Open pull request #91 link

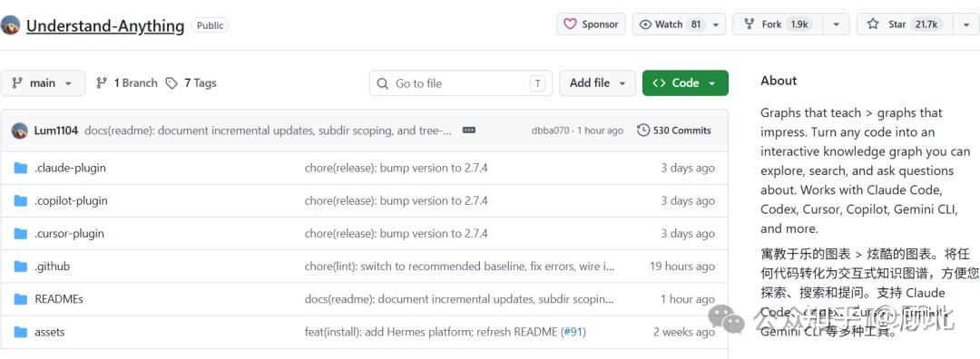point(573,332)
